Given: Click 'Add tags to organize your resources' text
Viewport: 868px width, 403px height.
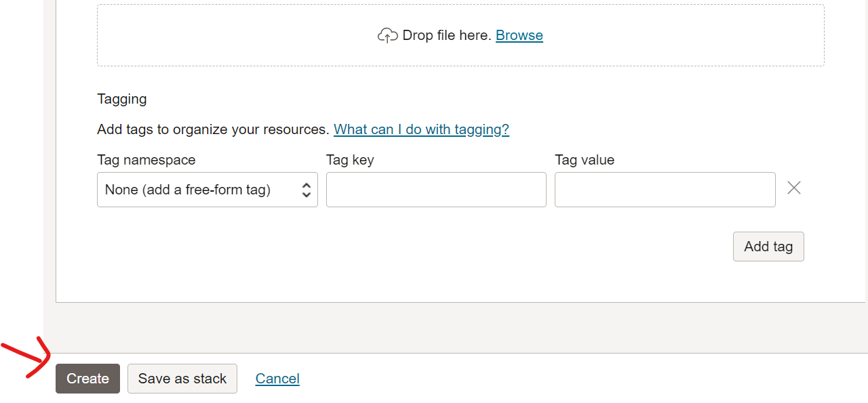Looking at the screenshot, I should 213,129.
